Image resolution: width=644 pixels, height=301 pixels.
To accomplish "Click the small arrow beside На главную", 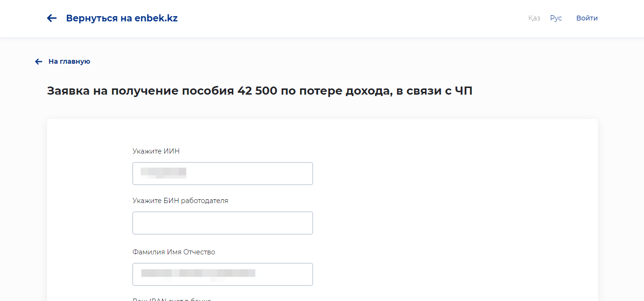I will pyautogui.click(x=39, y=61).
